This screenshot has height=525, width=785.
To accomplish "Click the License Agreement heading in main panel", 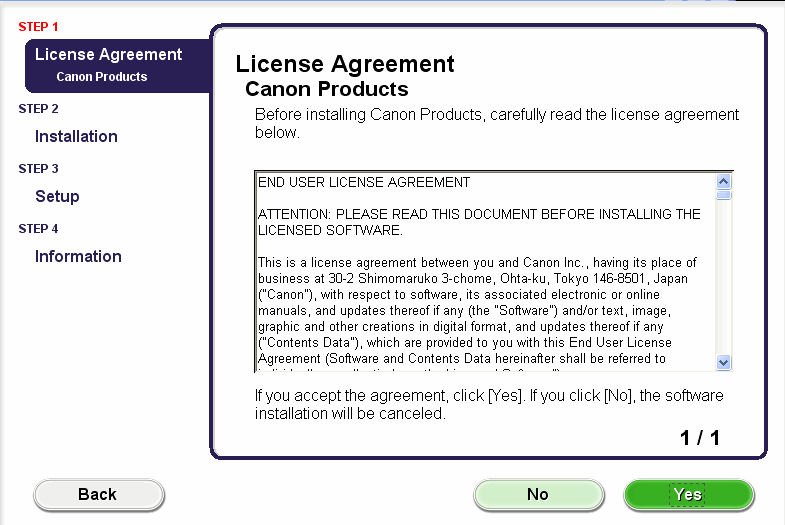I will click(345, 65).
